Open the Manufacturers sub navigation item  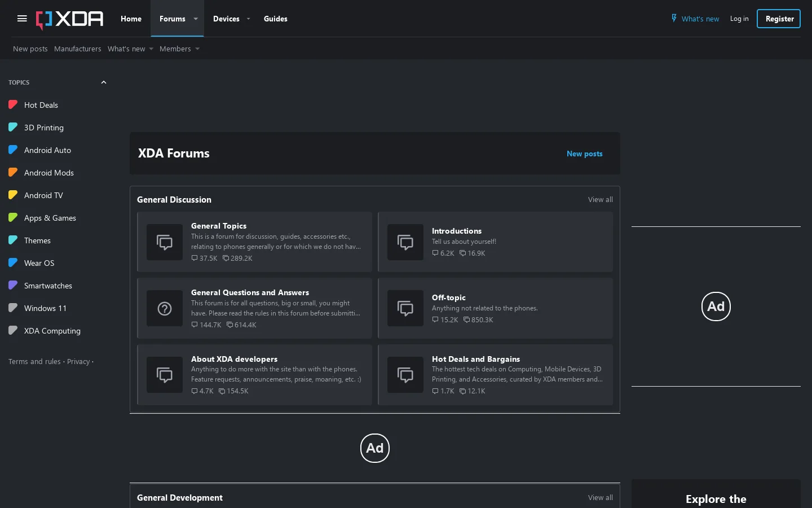point(78,49)
